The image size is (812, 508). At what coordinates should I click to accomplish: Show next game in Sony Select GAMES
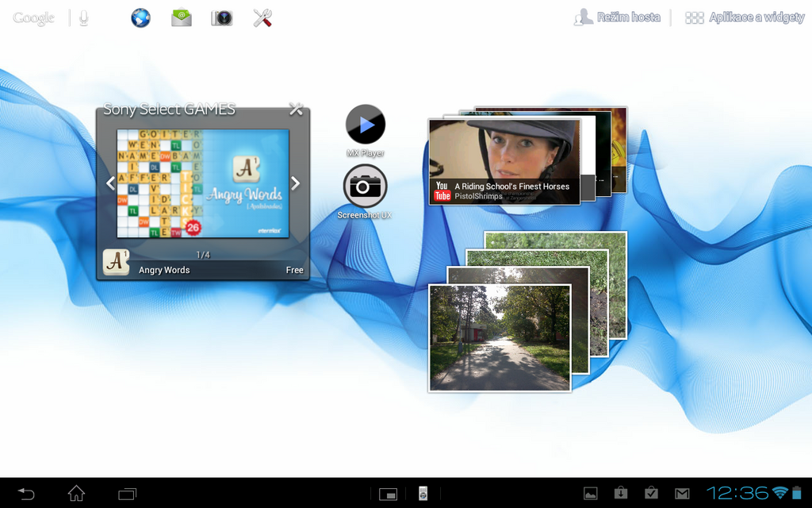coord(295,183)
